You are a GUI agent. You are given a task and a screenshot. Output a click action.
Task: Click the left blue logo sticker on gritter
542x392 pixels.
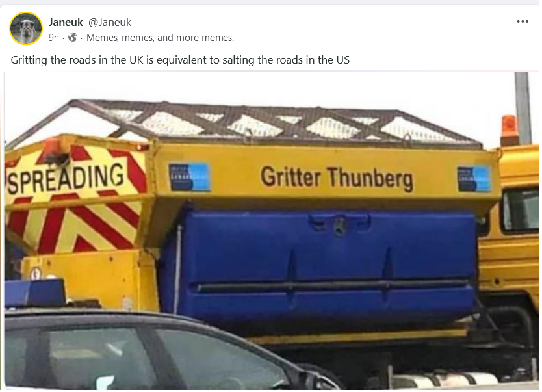point(189,177)
